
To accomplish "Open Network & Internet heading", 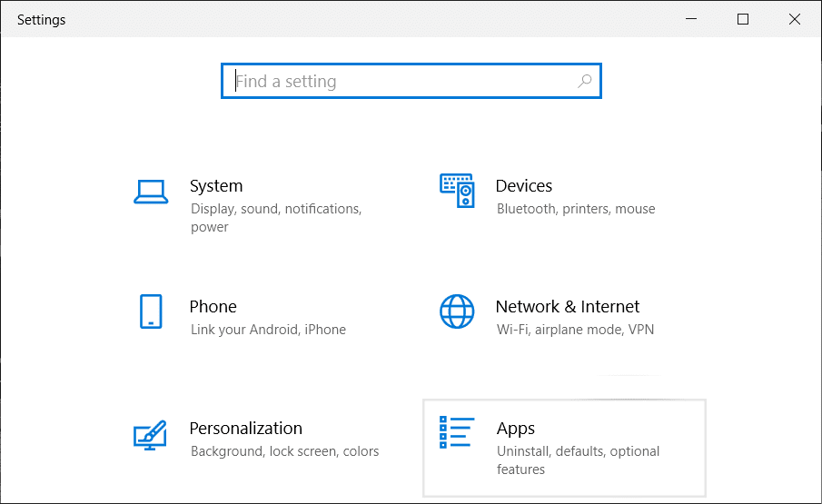I will click(x=568, y=307).
